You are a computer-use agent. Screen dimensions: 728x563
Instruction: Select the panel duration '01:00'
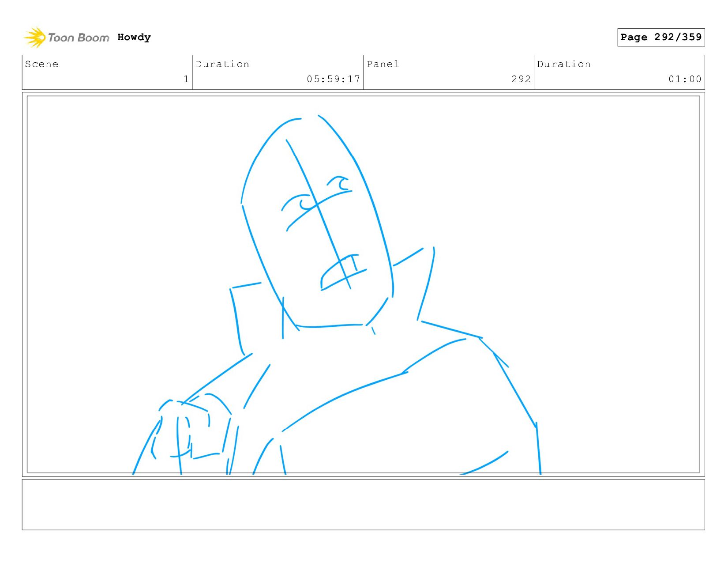pos(685,79)
